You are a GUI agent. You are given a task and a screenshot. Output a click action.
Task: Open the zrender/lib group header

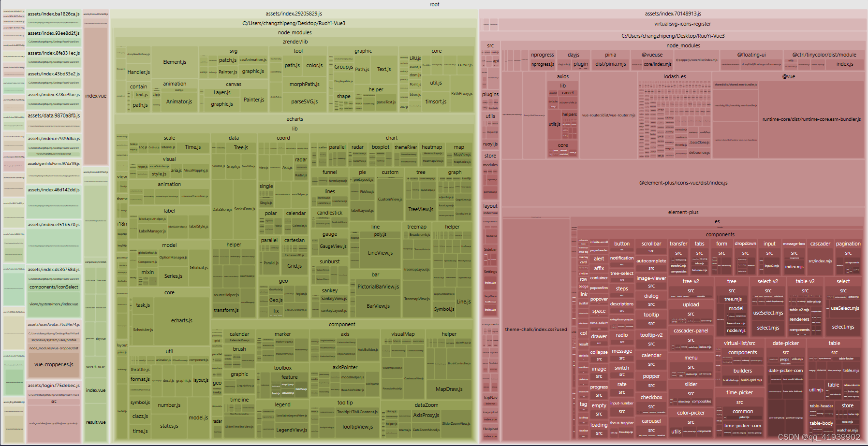(x=295, y=42)
